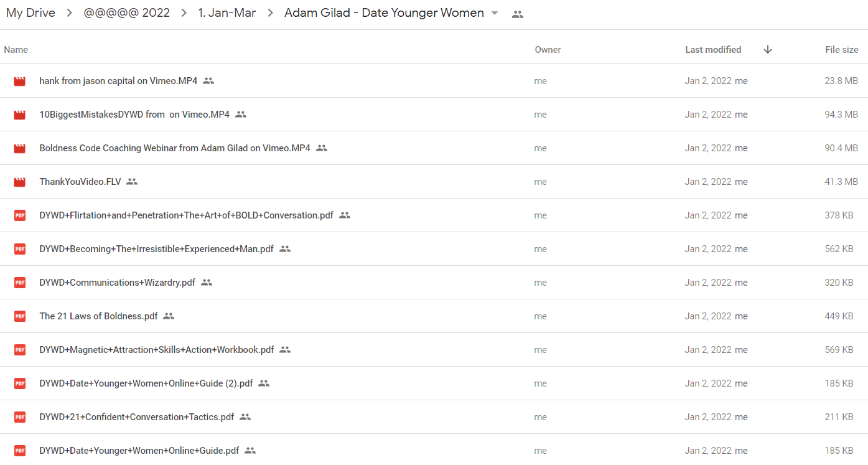Click shared icon next to The 21 Laws of Boldness
Image resolution: width=868 pixels, height=465 pixels.
click(x=169, y=316)
